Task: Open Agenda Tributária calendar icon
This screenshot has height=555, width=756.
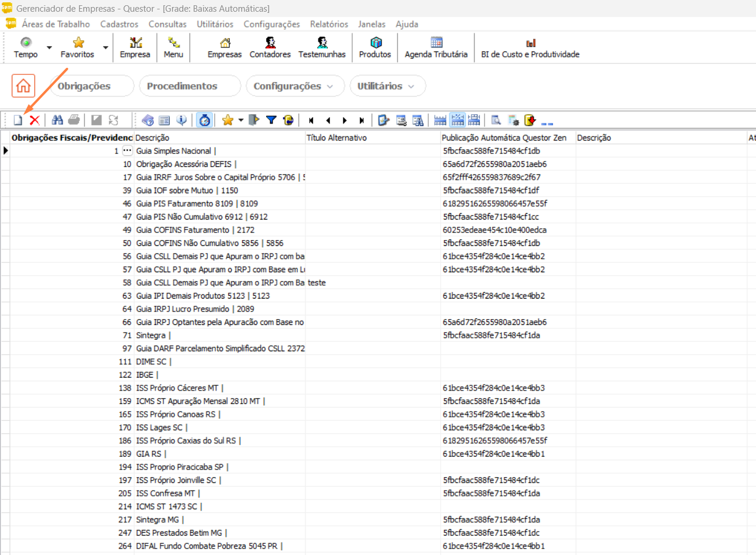Action: [x=437, y=47]
